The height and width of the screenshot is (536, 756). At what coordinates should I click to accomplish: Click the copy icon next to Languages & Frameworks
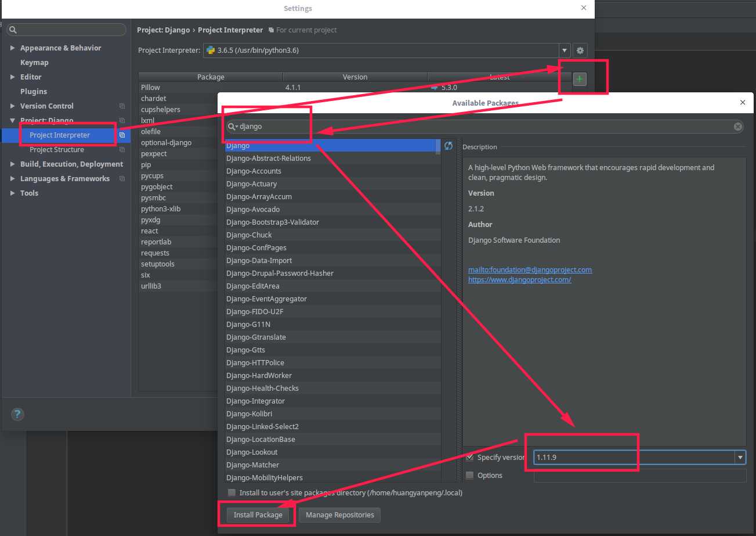[x=122, y=179]
